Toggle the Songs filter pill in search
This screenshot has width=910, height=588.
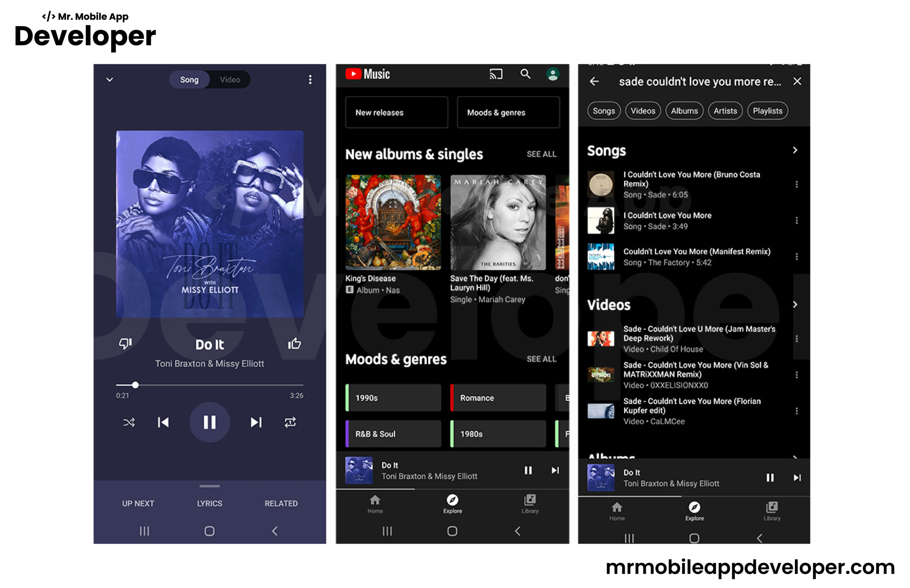point(604,110)
